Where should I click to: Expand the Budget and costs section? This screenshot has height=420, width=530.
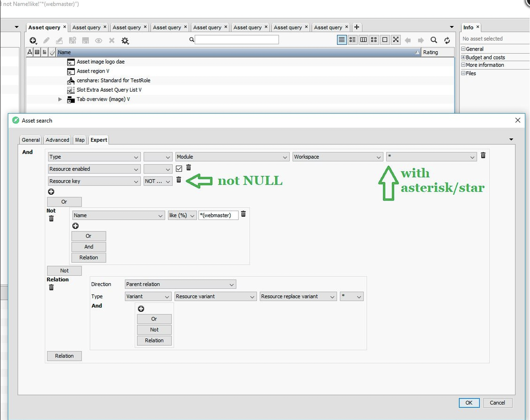463,57
